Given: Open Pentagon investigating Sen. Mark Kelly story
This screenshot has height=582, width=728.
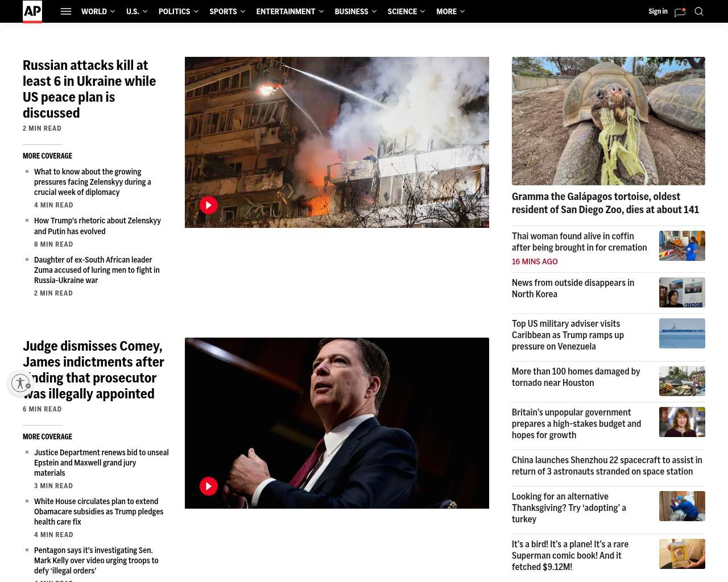Looking at the screenshot, I should (96, 560).
